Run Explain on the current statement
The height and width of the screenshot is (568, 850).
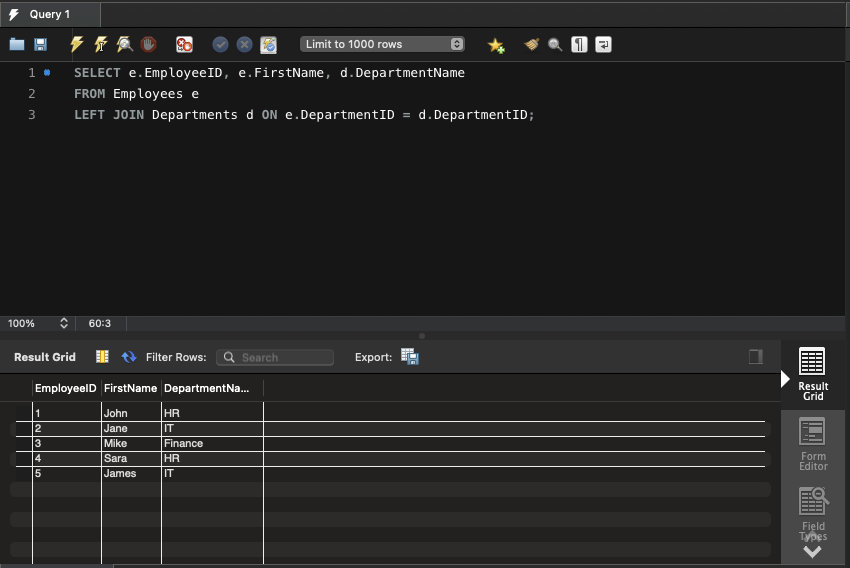click(124, 45)
